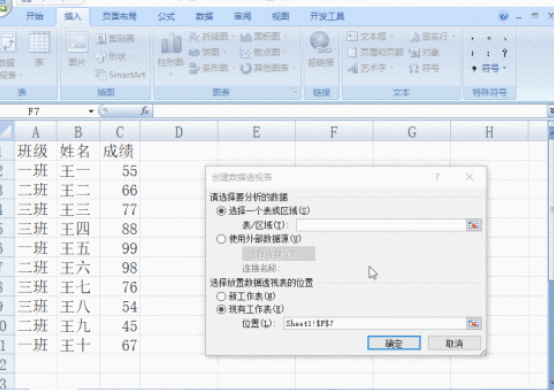Collapse dialog via 位置 range selector icon
This screenshot has width=554, height=390.
[473, 323]
